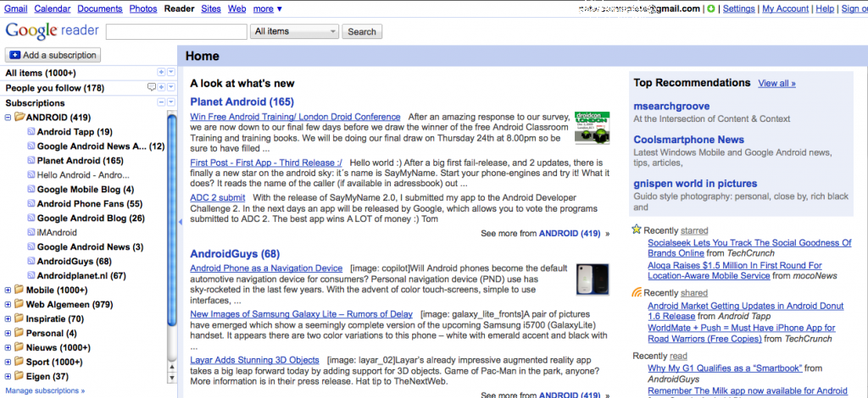The height and width of the screenshot is (398, 868).
Task: Click the Recently shared feed icon
Action: 637,293
